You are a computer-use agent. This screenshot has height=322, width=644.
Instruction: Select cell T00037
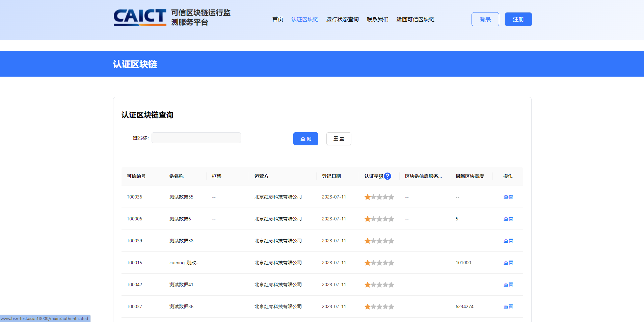pyautogui.click(x=134, y=306)
